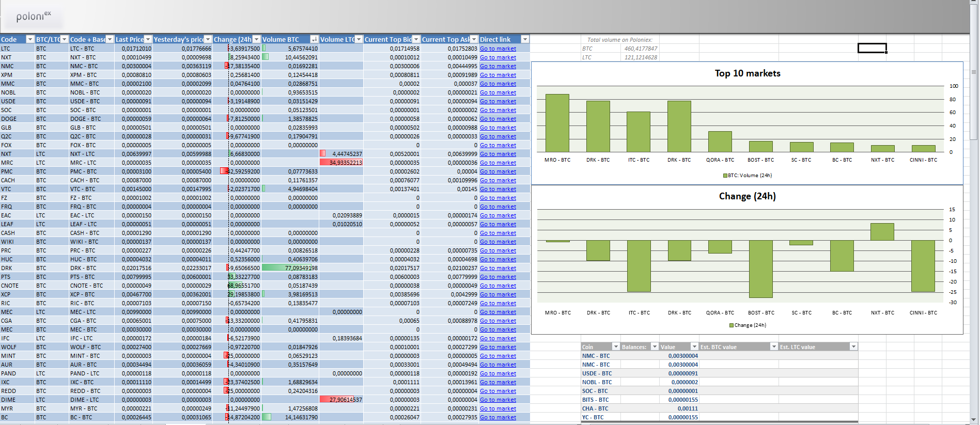This screenshot has height=425, width=980.
Task: Open the Balances column filter dropdown
Action: tap(655, 347)
